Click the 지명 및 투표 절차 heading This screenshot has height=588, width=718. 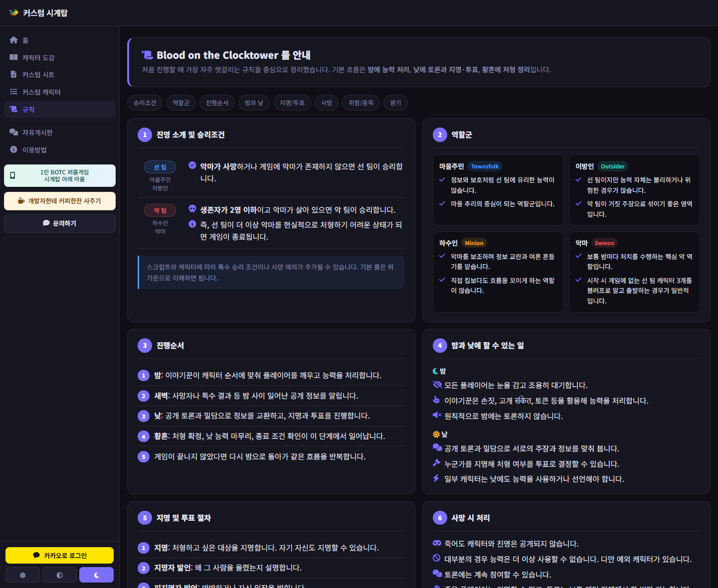(183, 518)
